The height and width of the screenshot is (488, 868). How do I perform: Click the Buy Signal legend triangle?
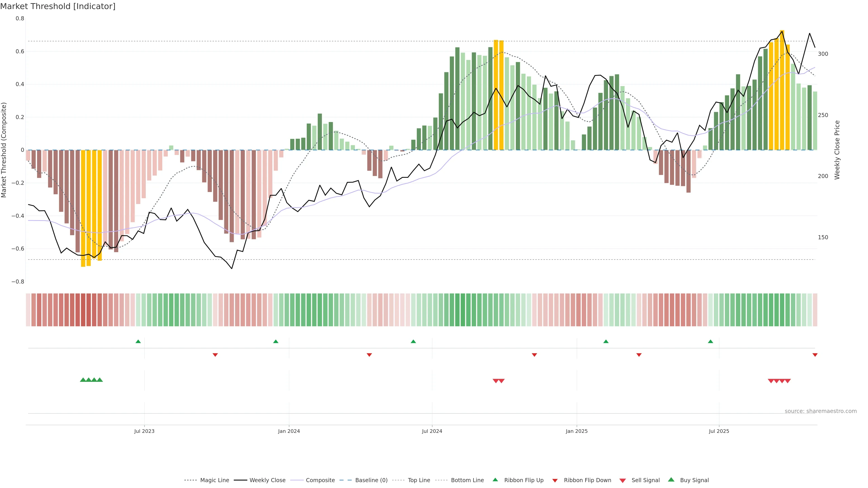[671, 480]
